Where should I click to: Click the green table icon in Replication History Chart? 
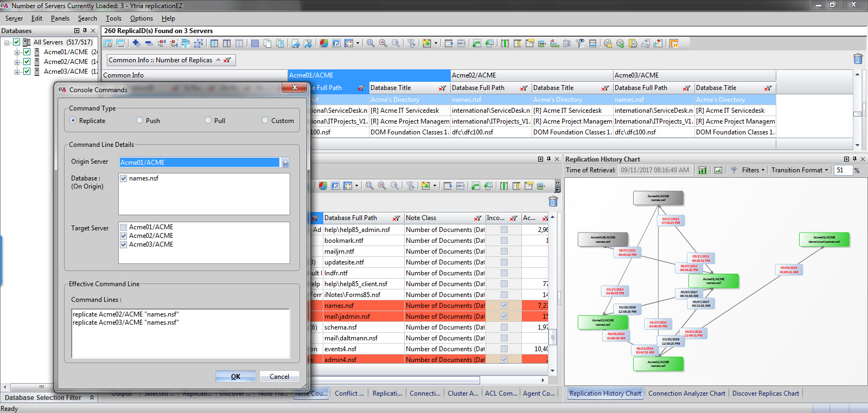point(703,170)
